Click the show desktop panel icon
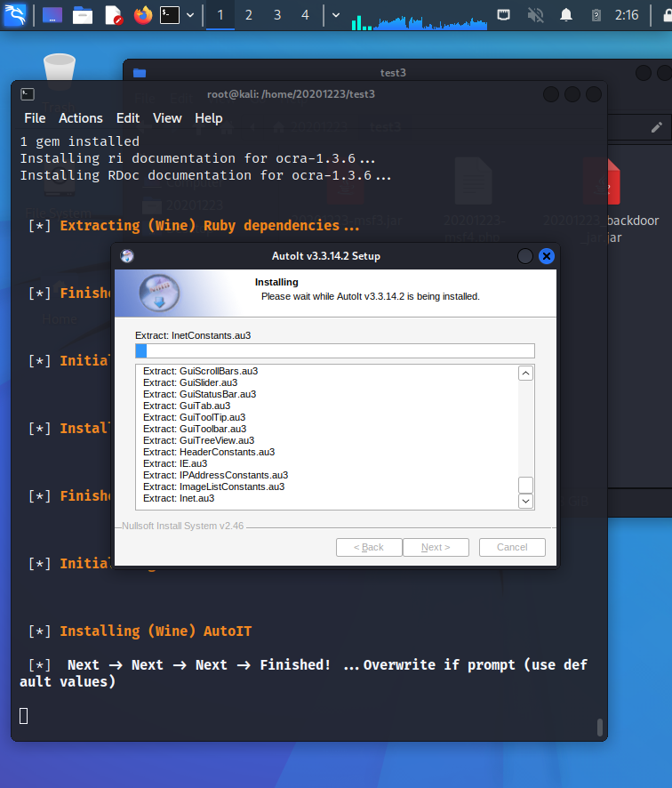This screenshot has height=788, width=672. (x=52, y=15)
